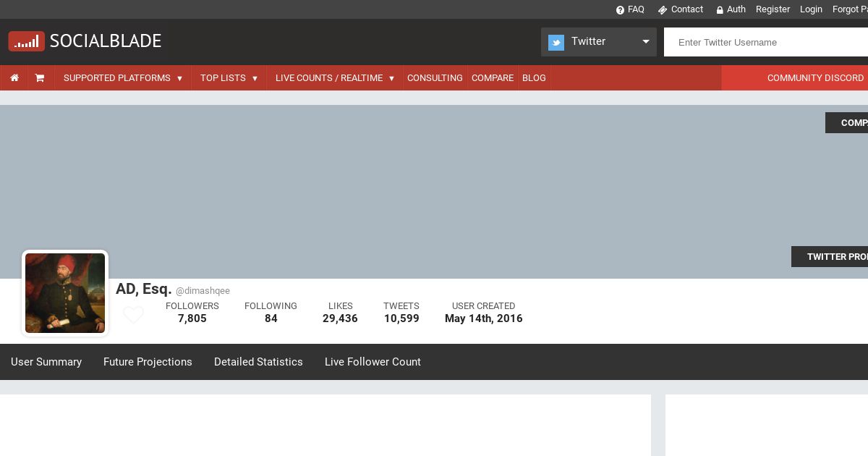The width and height of the screenshot is (868, 456).
Task: Click the Twitter bird icon in selector
Action: coord(556,42)
